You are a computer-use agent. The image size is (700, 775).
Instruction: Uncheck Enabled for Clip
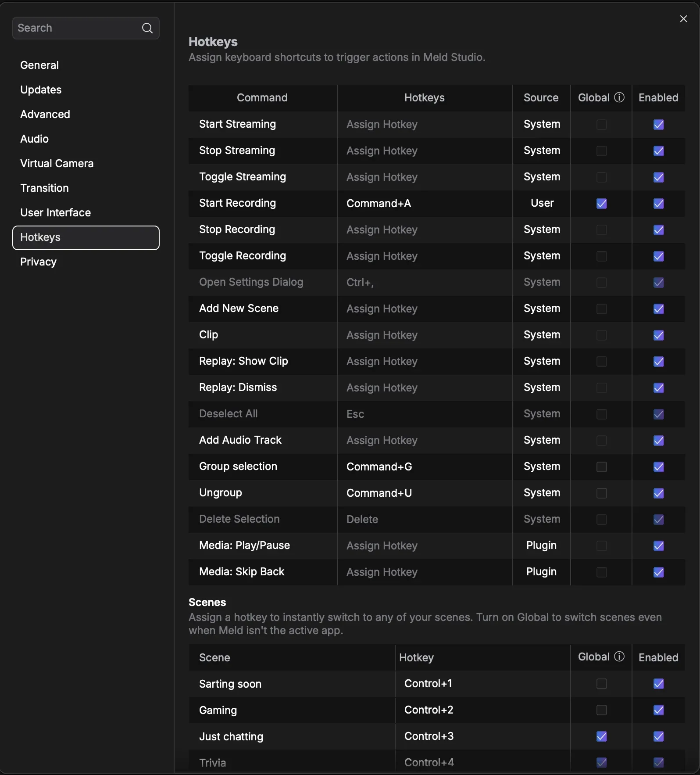pyautogui.click(x=659, y=335)
